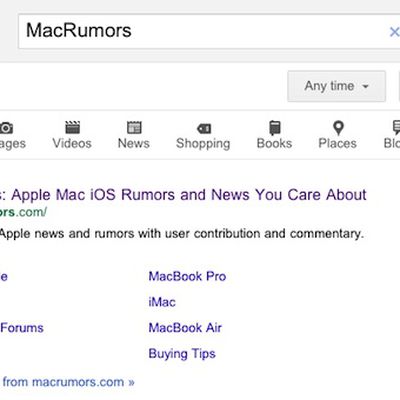Switch to the Videos tab label
Image resolution: width=400 pixels, height=400 pixels.
coord(72,143)
